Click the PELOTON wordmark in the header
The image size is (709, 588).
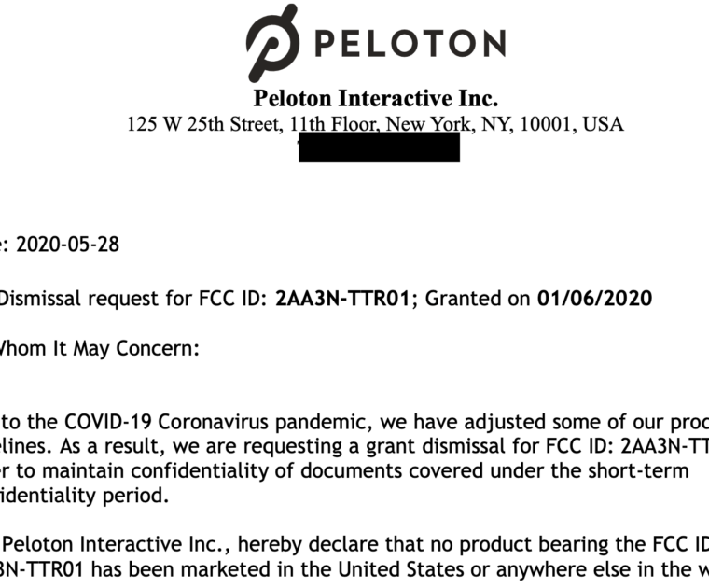410,42
